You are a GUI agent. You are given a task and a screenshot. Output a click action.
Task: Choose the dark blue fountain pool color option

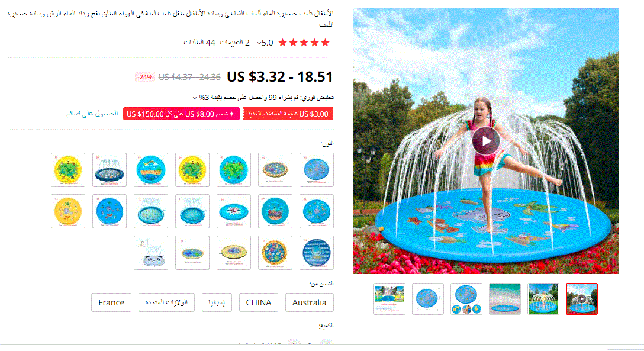click(110, 169)
